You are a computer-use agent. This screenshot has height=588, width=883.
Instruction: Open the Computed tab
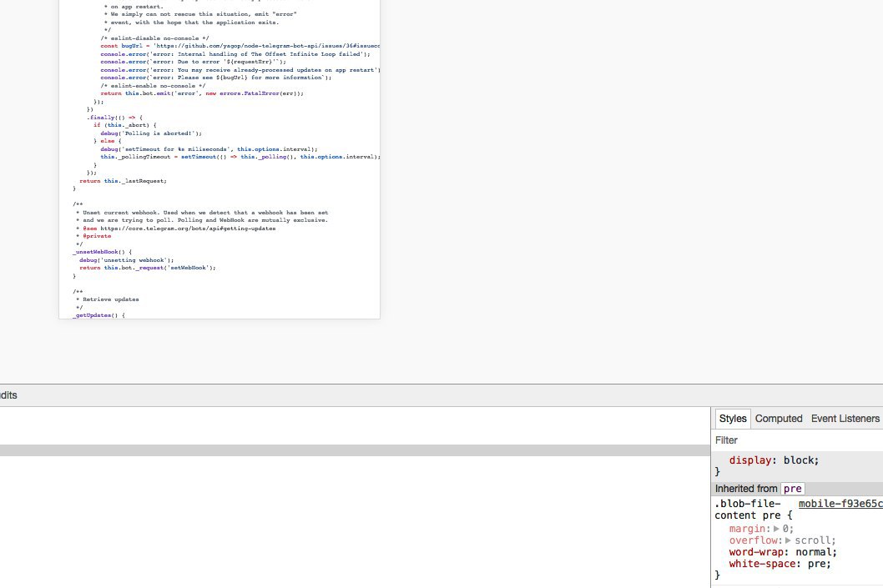click(778, 419)
